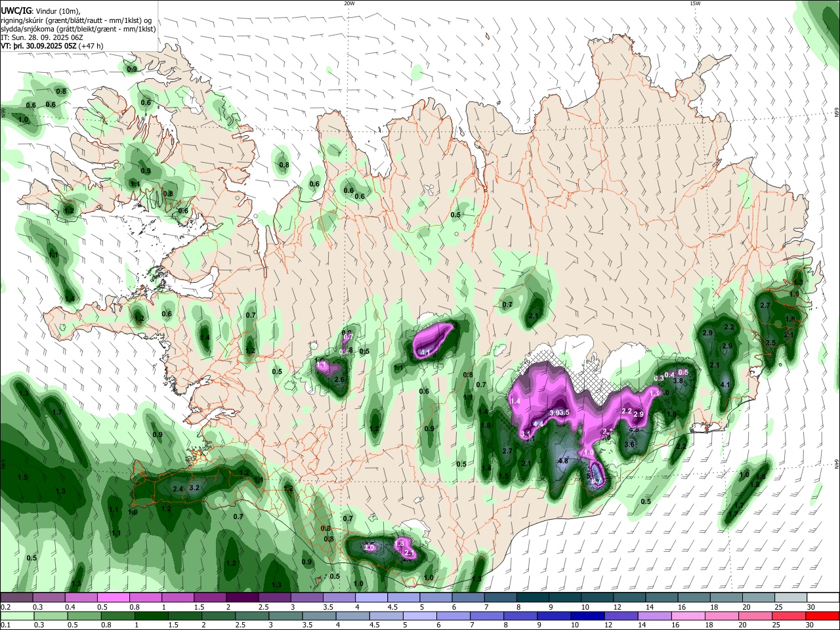Click the '2.6' precipitation value on the map
Image resolution: width=840 pixels, height=630 pixels.
click(339, 380)
